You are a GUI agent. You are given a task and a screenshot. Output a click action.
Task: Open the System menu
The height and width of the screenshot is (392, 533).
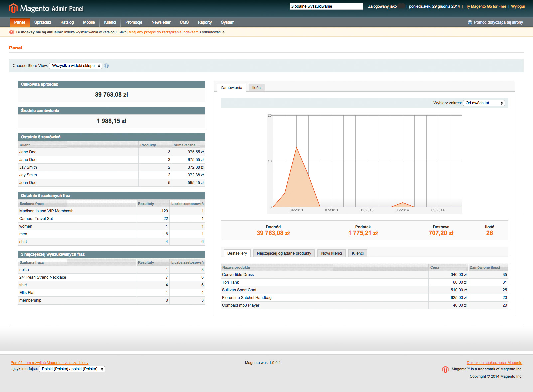click(x=228, y=22)
